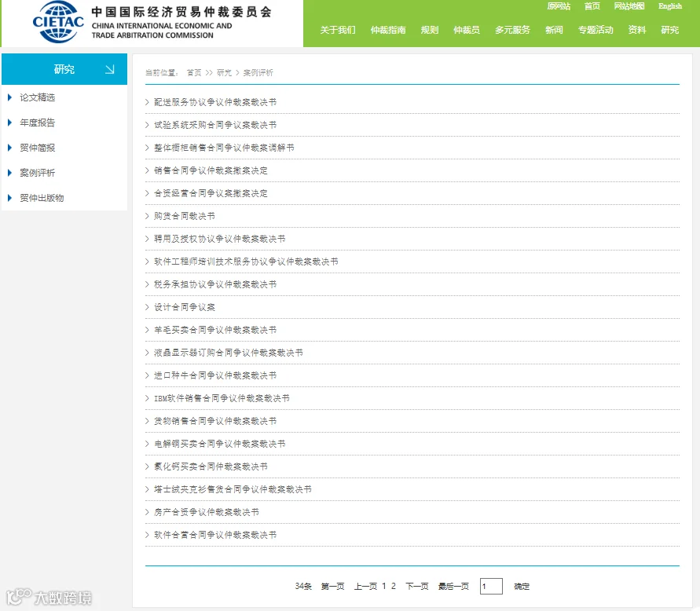Open the 试验系统采购合同争议案裁决书 case
The width and height of the screenshot is (700, 611).
click(215, 125)
